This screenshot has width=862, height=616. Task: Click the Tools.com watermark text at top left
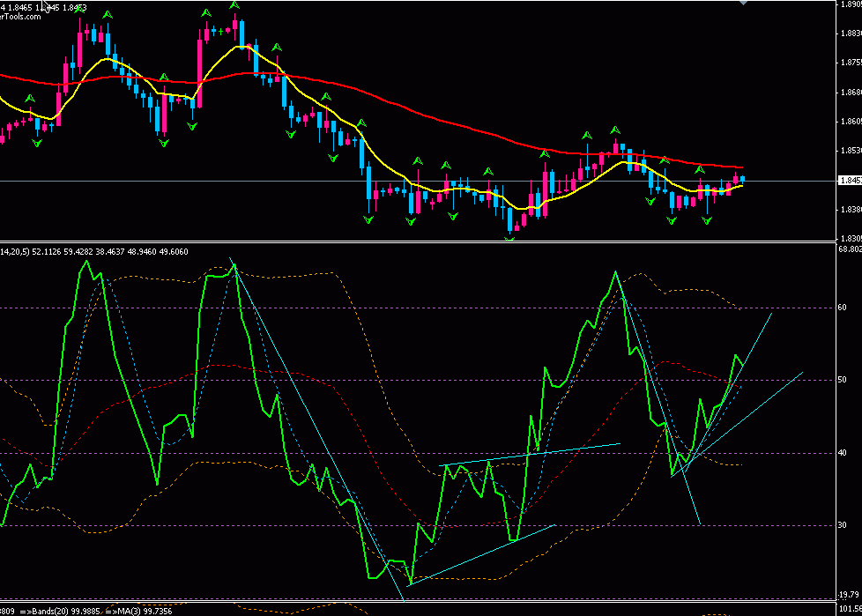(x=21, y=17)
